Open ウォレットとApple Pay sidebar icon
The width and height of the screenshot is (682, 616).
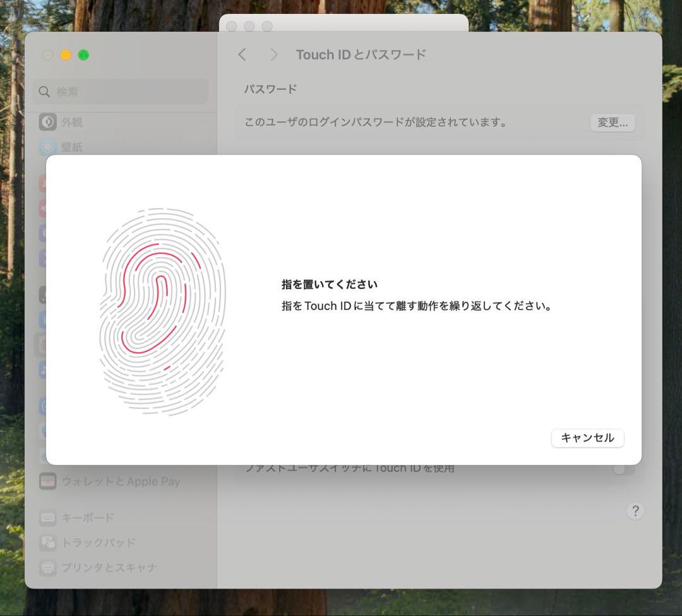click(48, 481)
